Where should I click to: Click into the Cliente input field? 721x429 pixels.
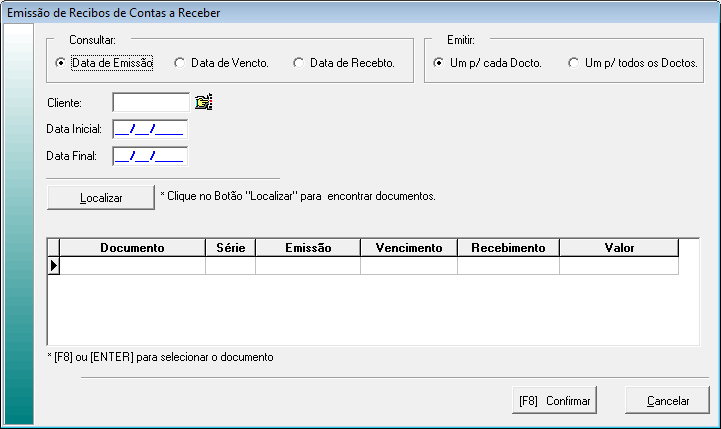150,102
